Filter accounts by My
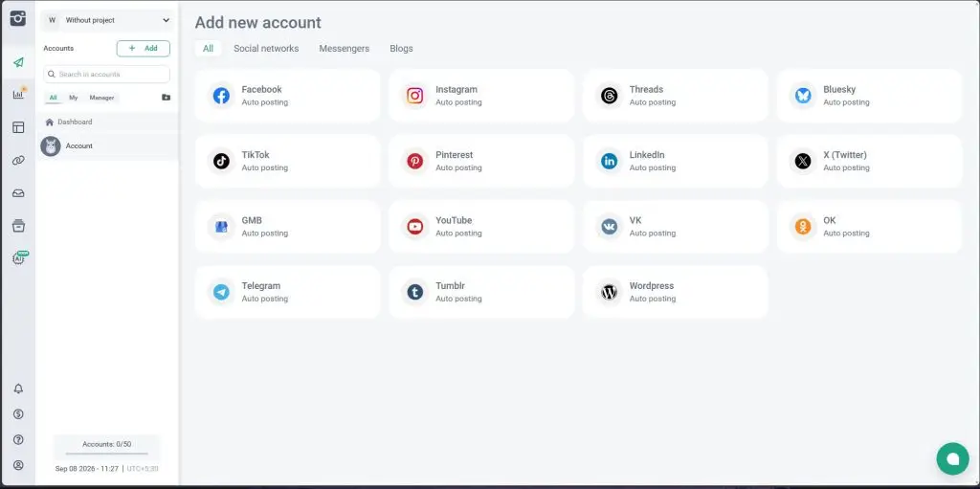The image size is (980, 489). tap(73, 98)
